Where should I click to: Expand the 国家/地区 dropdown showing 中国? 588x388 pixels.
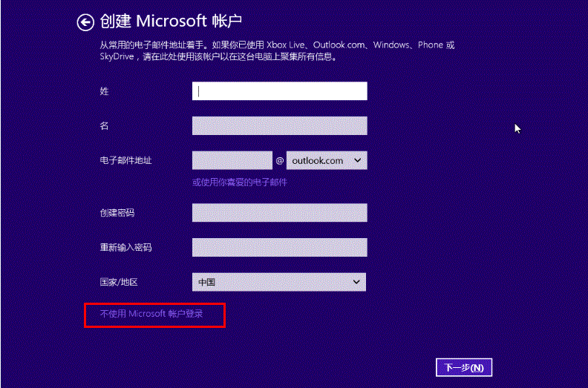pyautogui.click(x=279, y=282)
